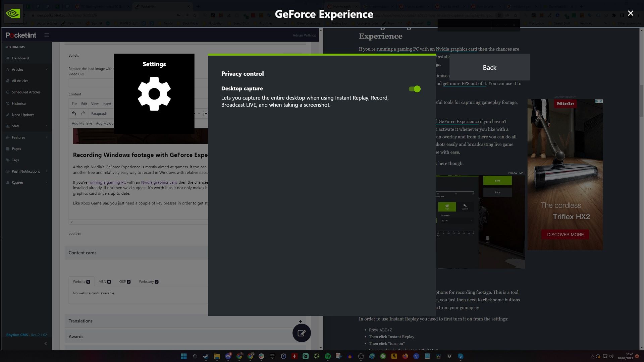
Task: Click the Undo arrow in editor toolbar
Action: click(x=74, y=114)
